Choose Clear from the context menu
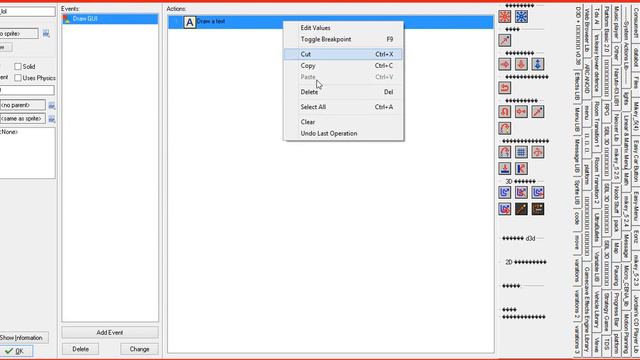 tap(343, 122)
